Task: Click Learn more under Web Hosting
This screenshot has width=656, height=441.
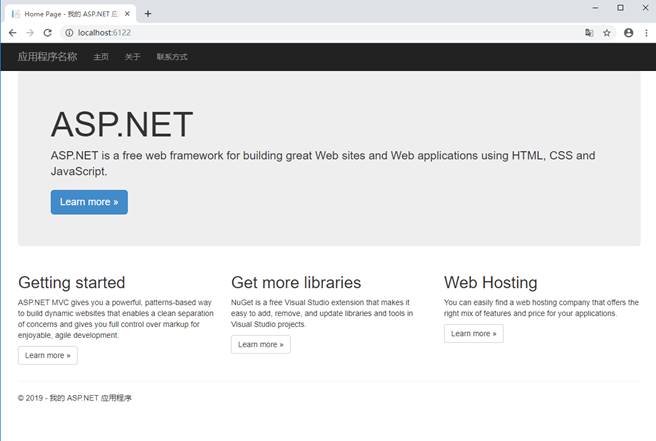Action: (x=474, y=333)
